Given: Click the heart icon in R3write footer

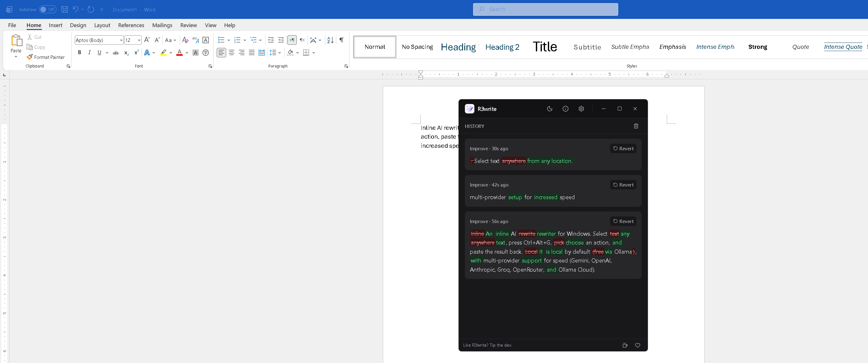Looking at the screenshot, I should [x=637, y=345].
